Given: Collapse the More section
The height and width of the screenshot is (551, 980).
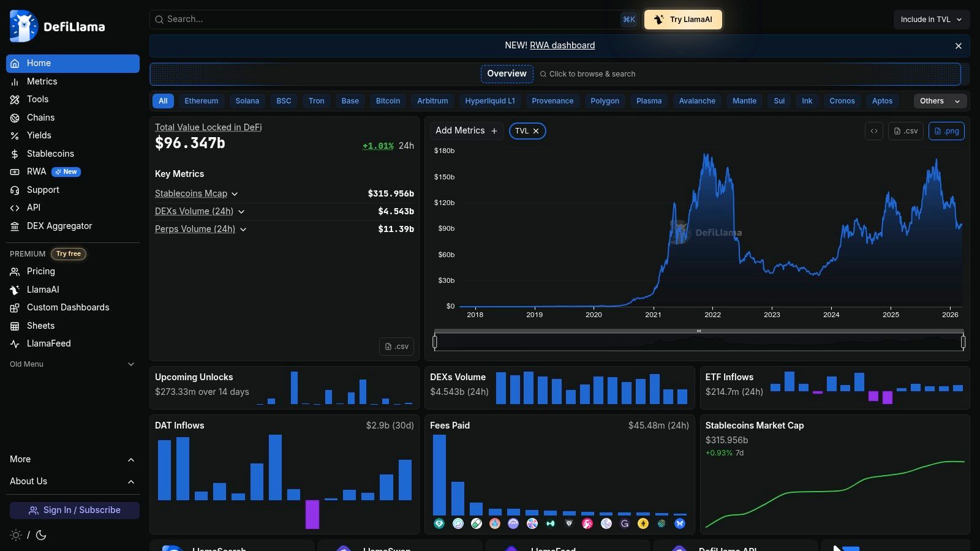Looking at the screenshot, I should [x=73, y=459].
